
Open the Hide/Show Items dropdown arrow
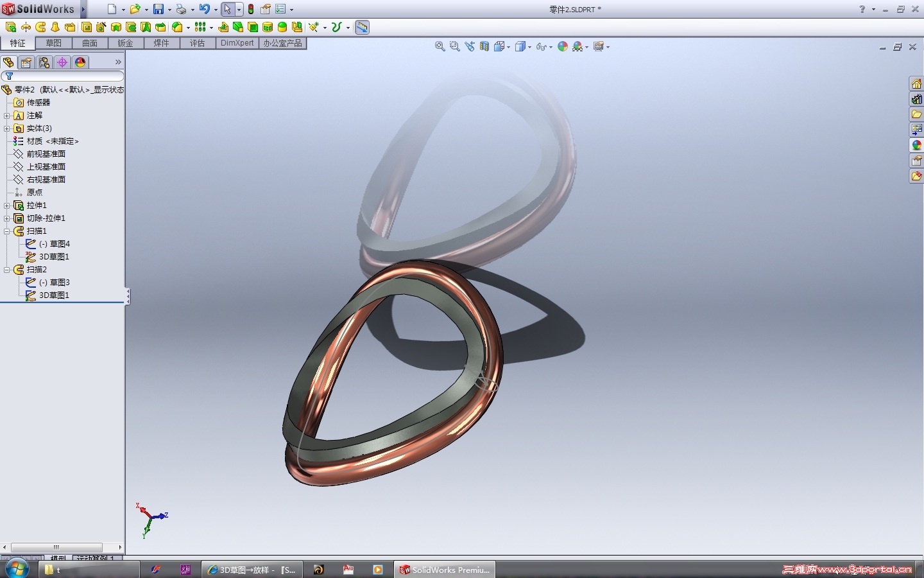(551, 47)
